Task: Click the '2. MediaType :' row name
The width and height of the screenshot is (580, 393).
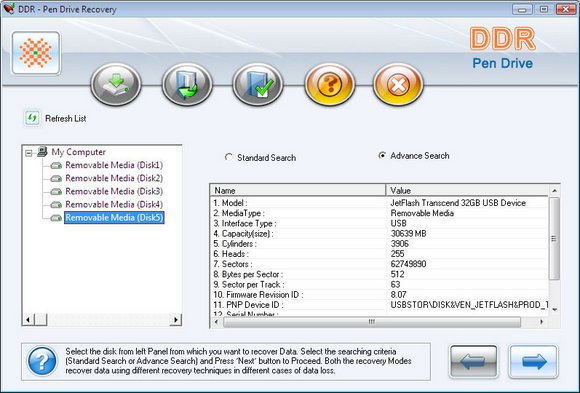Action: click(x=239, y=213)
